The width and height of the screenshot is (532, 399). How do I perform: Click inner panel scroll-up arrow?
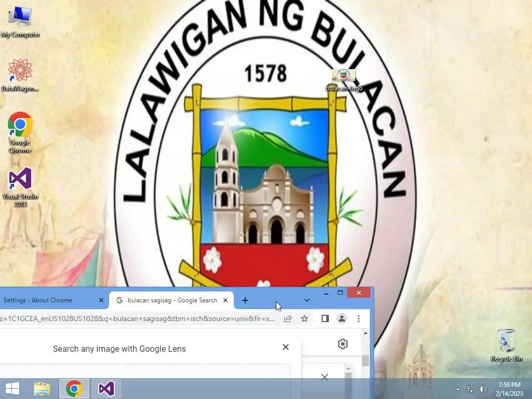click(348, 368)
